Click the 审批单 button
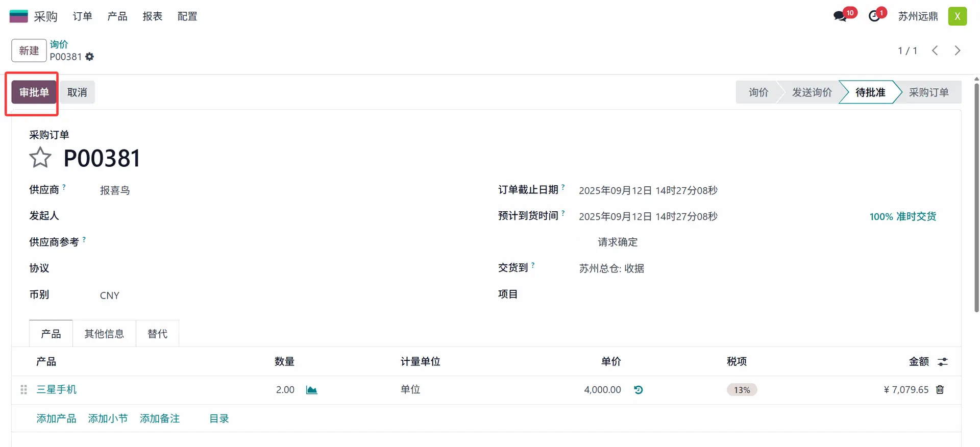Image resolution: width=980 pixels, height=447 pixels. pyautogui.click(x=34, y=92)
